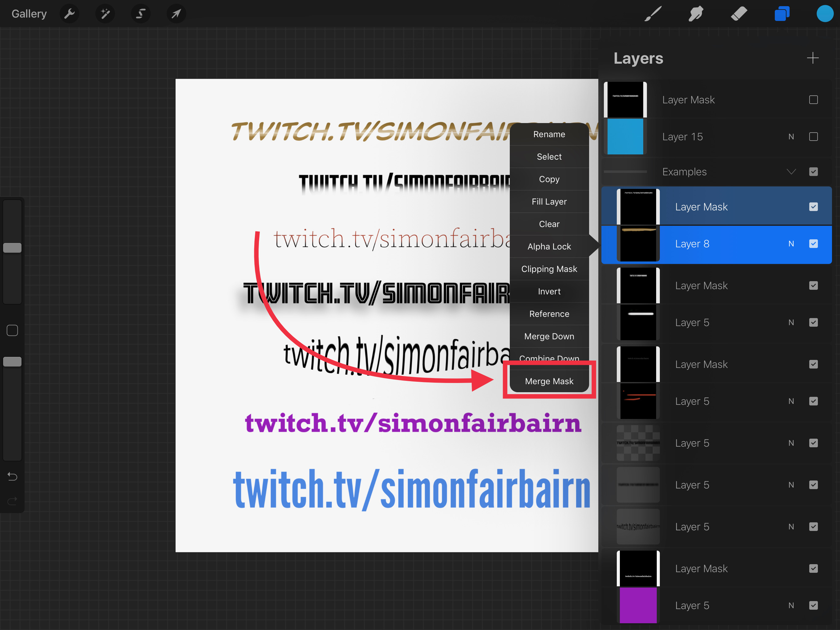
Task: Hide the highlighted Layer Mask above Layer 8
Action: 813,207
